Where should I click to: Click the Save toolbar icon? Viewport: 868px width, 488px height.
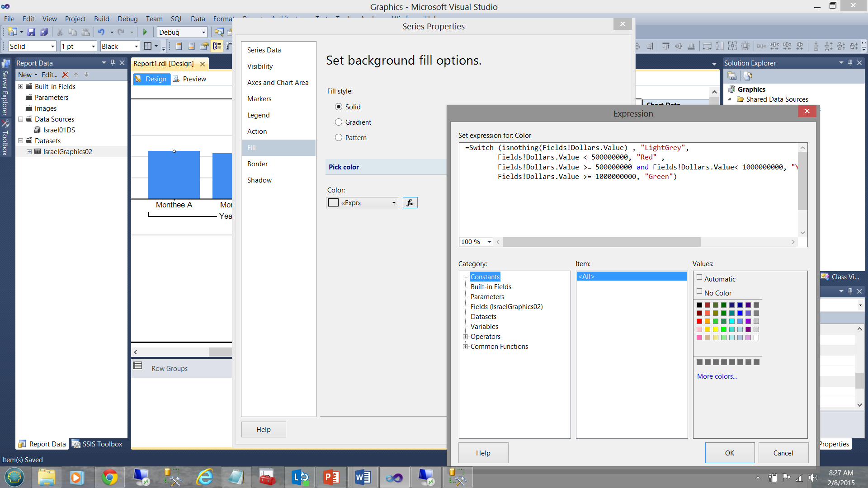[x=31, y=32]
